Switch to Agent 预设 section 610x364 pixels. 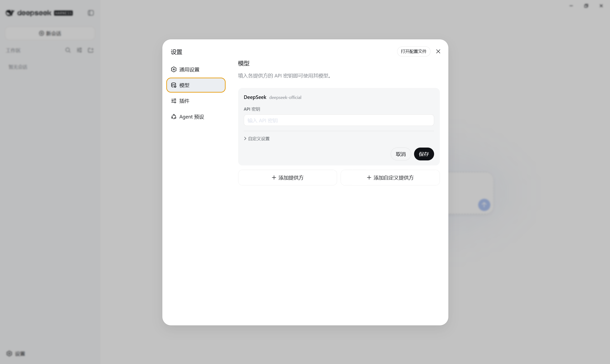[x=196, y=117]
